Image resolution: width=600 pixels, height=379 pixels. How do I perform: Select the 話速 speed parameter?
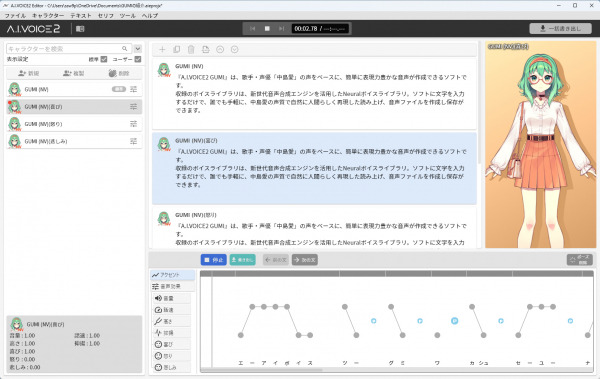(x=172, y=310)
